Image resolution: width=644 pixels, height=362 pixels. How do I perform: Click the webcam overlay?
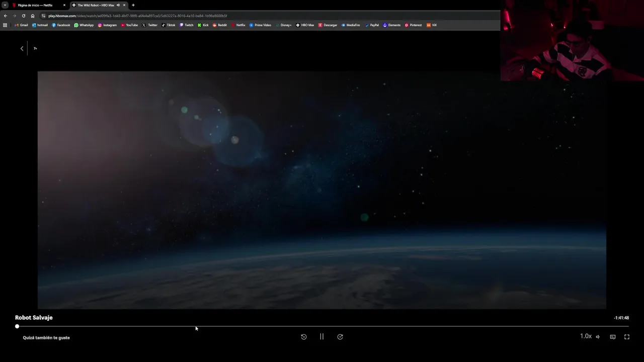tap(572, 40)
